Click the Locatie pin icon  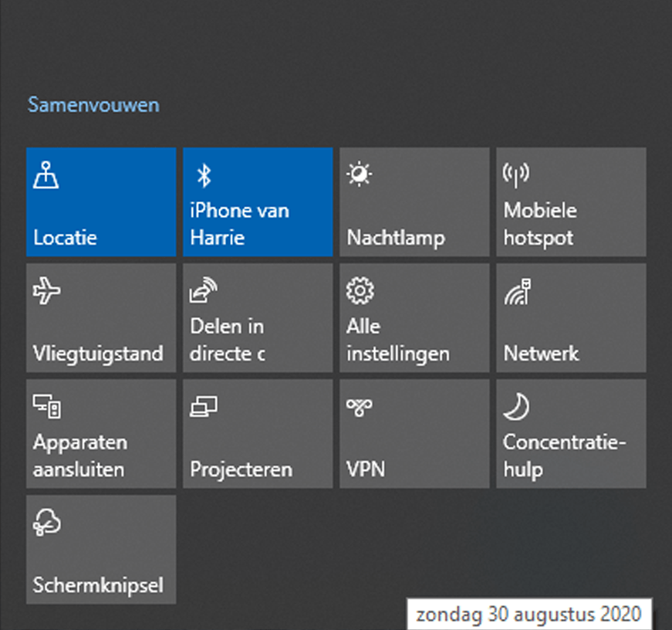[46, 175]
